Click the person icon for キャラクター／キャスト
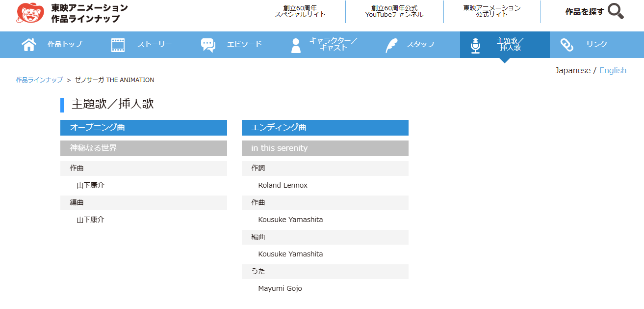 (296, 45)
